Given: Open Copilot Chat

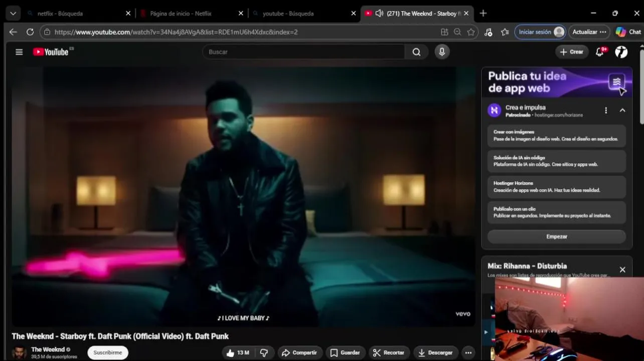Looking at the screenshot, I should (x=628, y=32).
